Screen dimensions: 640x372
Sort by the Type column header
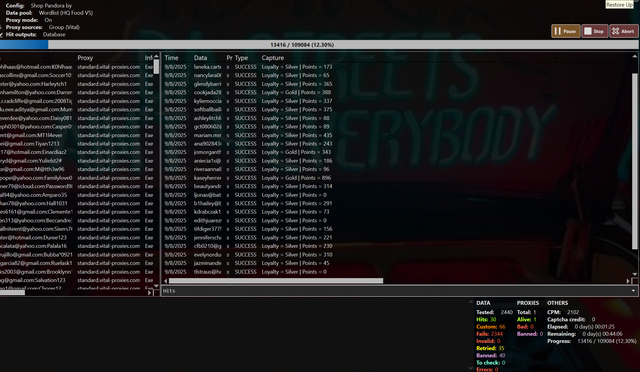coord(241,58)
